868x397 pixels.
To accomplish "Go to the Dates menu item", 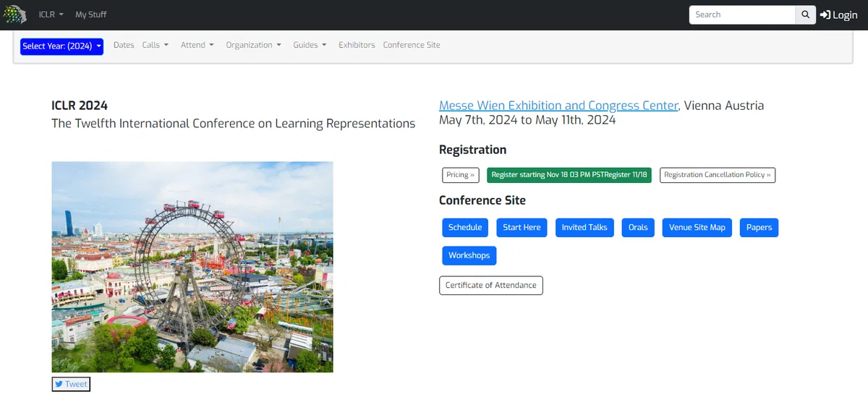I will (124, 45).
